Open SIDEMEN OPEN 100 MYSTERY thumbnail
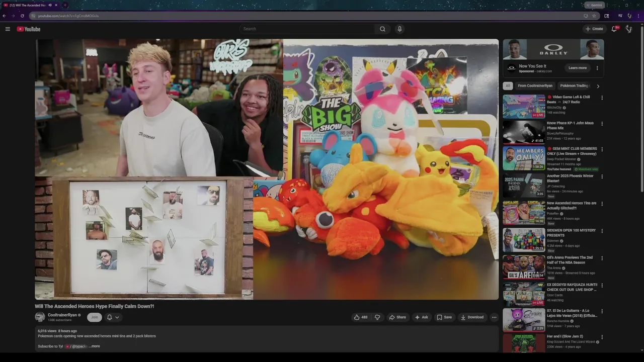This screenshot has height=362, width=644. 524,240
